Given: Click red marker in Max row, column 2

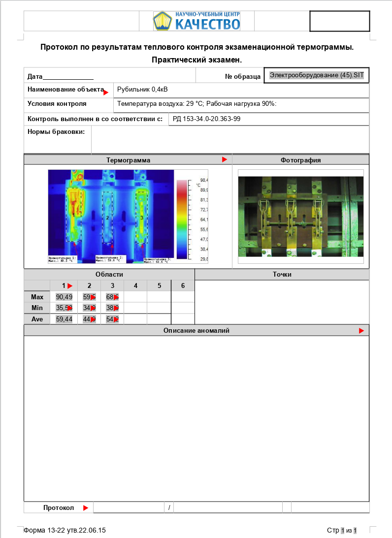Looking at the screenshot, I should [92, 297].
